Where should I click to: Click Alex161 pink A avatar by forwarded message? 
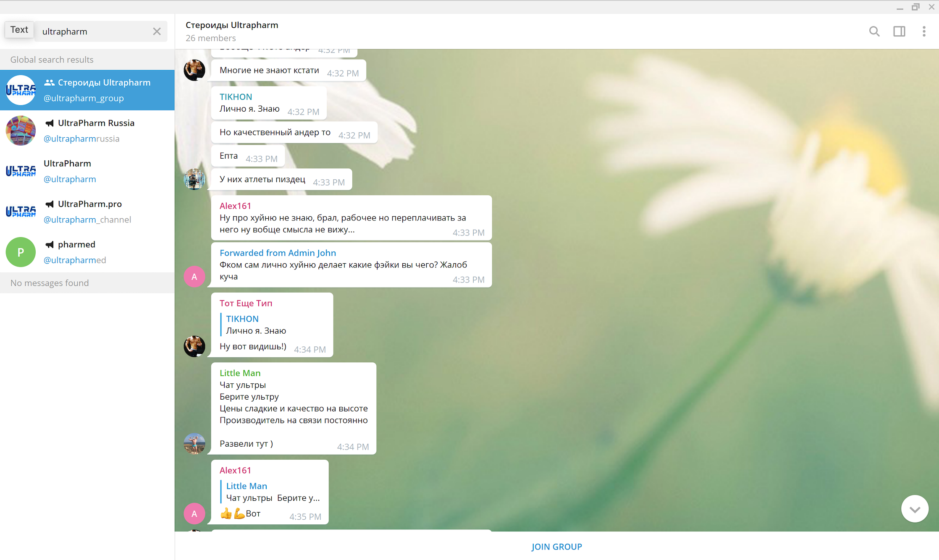pyautogui.click(x=194, y=276)
